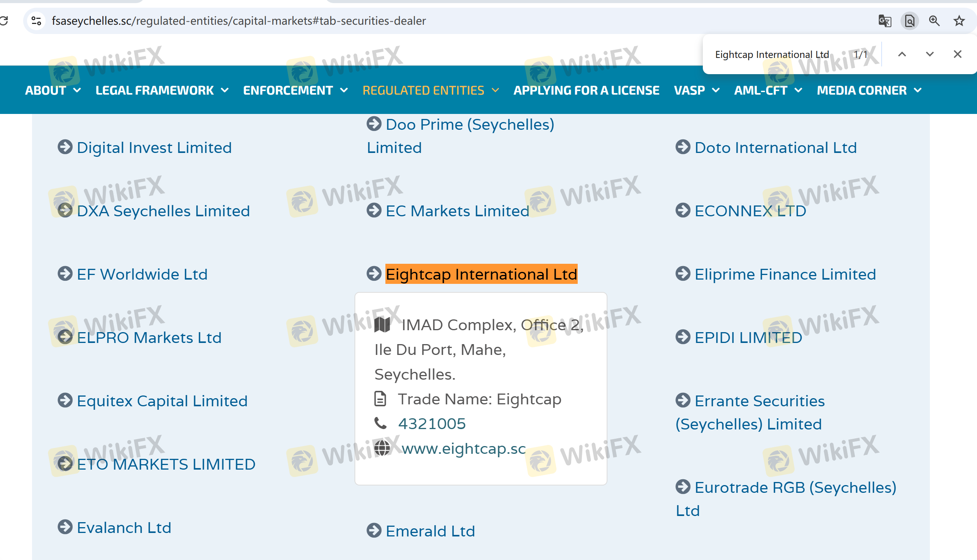The height and width of the screenshot is (560, 977).
Task: Open EPIDI LIMITED entry
Action: (748, 338)
